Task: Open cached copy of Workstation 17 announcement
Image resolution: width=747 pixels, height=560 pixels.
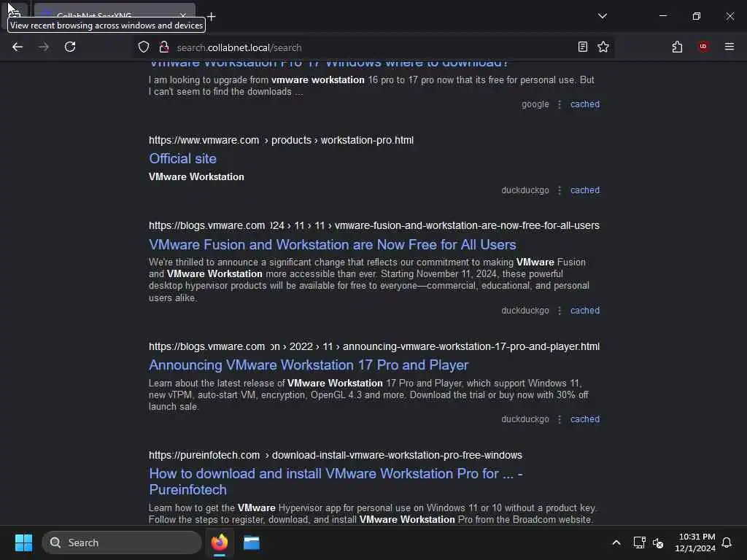Action: [585, 419]
